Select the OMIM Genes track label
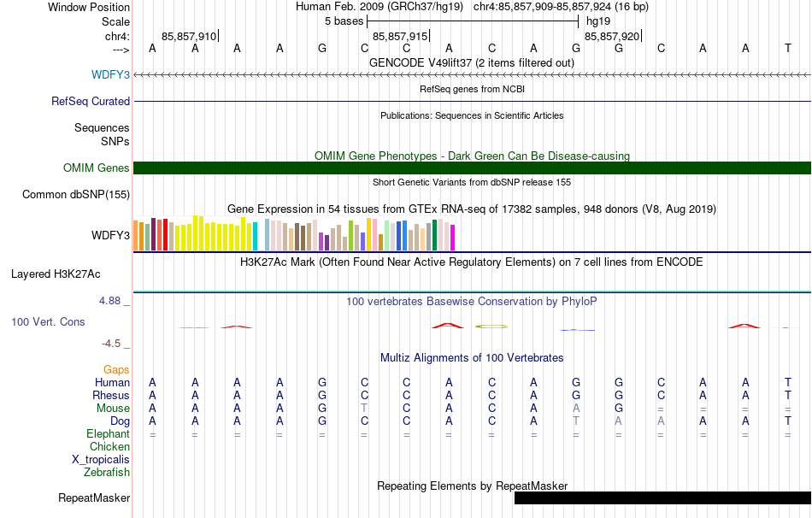This screenshot has width=812, height=518. tap(97, 168)
